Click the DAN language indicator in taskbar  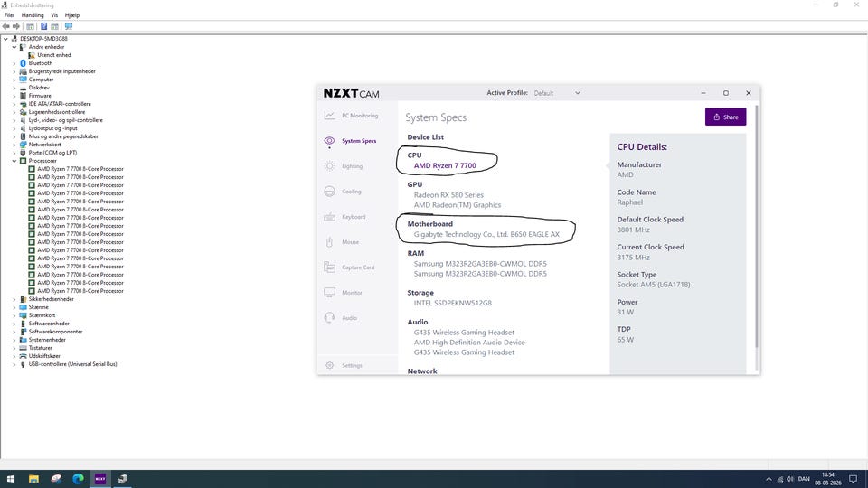pos(804,479)
